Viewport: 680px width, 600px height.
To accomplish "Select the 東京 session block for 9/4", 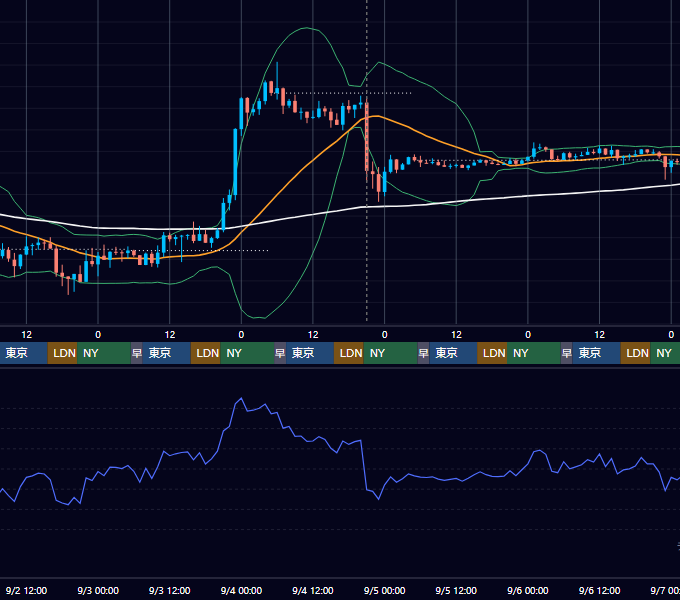I will [310, 353].
